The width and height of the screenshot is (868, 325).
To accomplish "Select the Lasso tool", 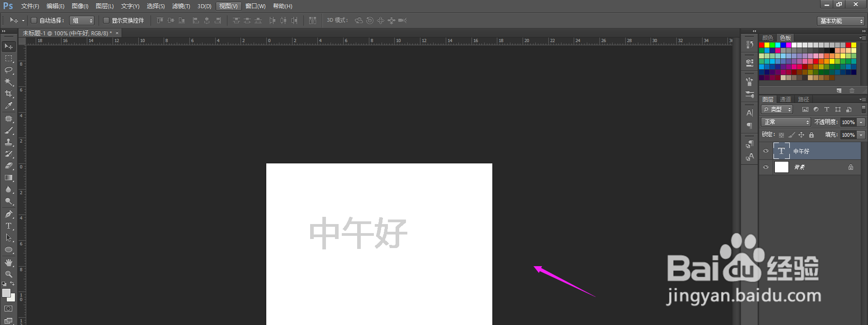I will click(9, 70).
